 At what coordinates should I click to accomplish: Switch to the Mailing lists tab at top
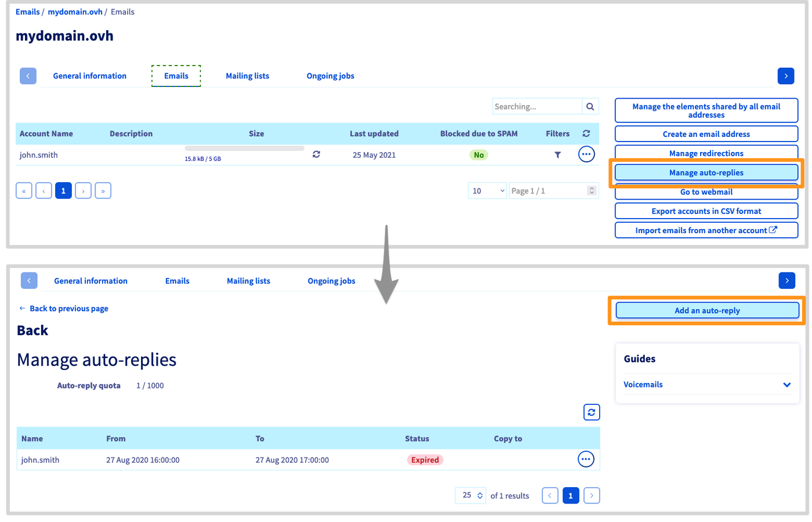pyautogui.click(x=247, y=76)
